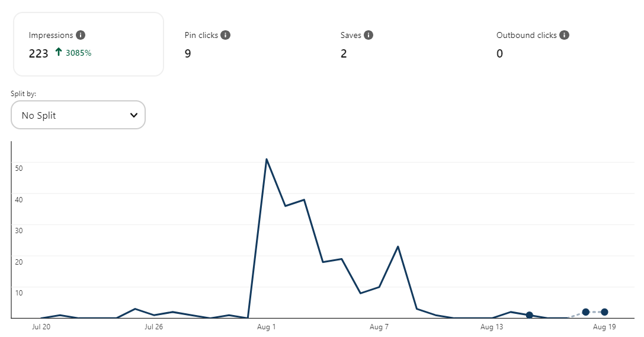Click the green upward trend arrow
Viewport: 644px width, 337px height.
click(58, 52)
